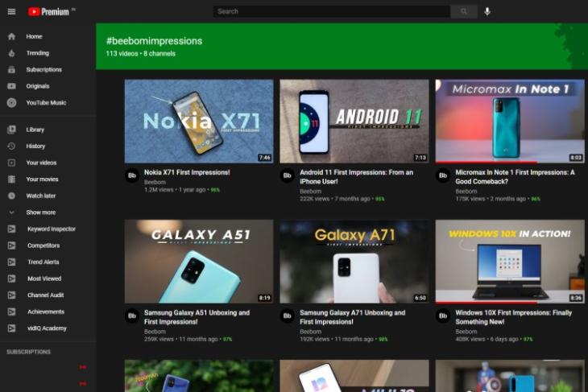The image size is (588, 392).
Task: Click the Achievements icon
Action: click(11, 312)
